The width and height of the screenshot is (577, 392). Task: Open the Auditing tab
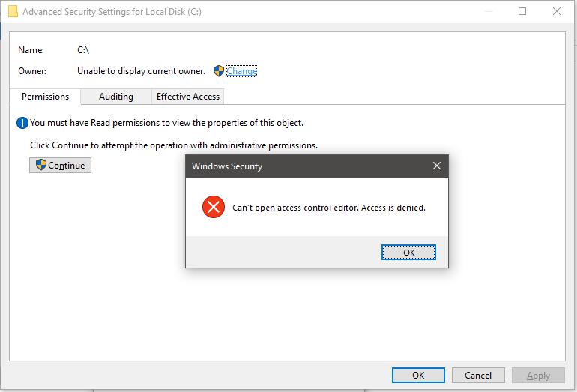click(x=116, y=97)
